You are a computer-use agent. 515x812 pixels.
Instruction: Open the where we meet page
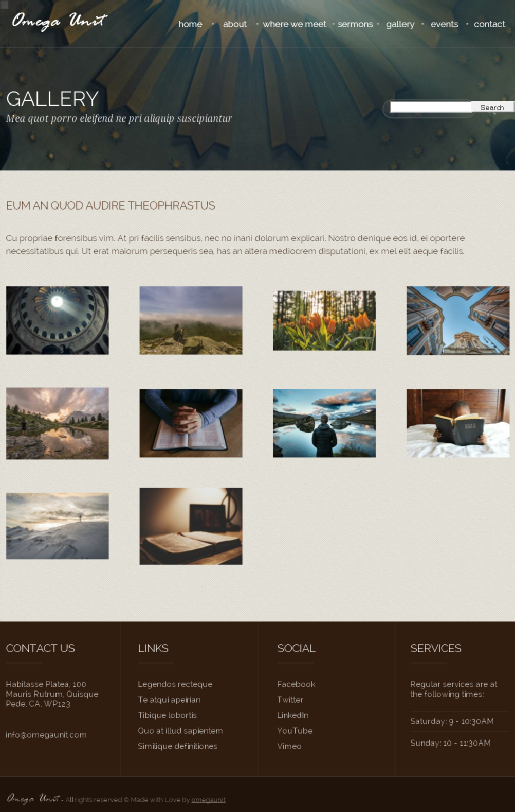pos(294,24)
